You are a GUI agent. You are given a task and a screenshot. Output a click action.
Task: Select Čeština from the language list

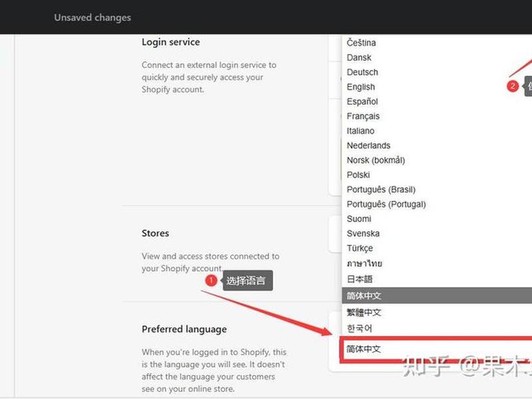pyautogui.click(x=437, y=43)
